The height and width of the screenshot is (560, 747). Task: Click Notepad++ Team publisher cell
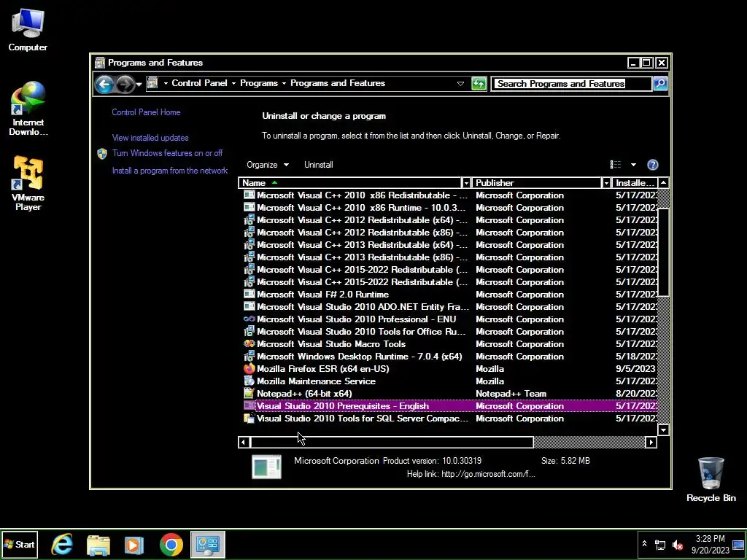(511, 393)
